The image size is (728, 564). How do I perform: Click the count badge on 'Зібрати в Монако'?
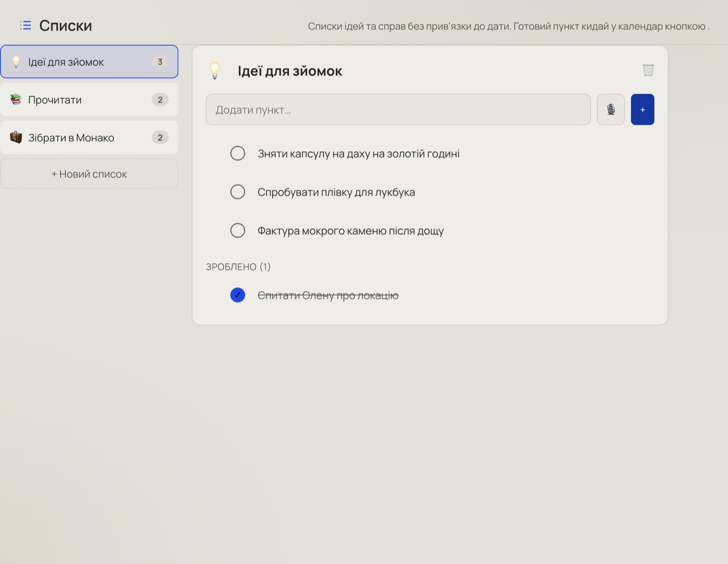[x=160, y=137]
